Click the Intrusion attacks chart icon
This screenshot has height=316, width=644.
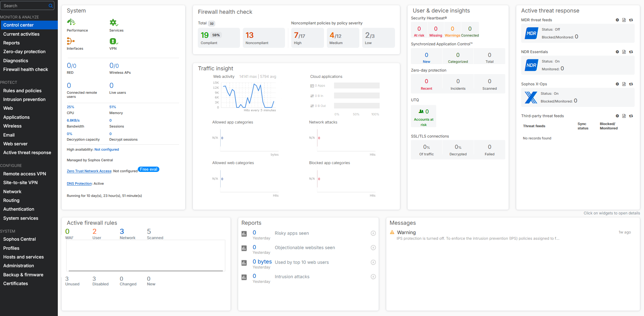coord(244,277)
